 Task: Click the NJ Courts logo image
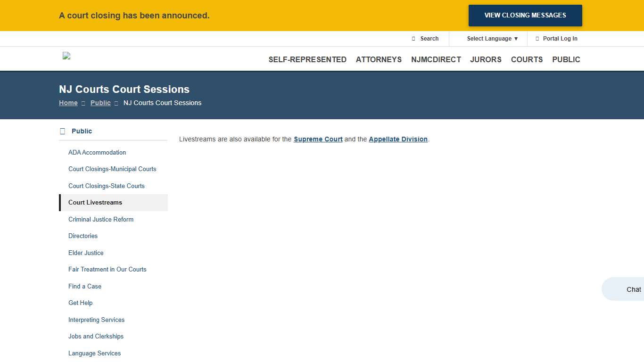click(x=66, y=56)
